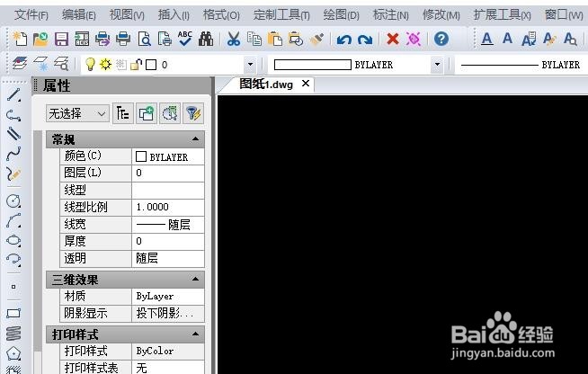Open the color BYLAYER dropdown
Image resolution: width=588 pixels, height=374 pixels.
437,65
